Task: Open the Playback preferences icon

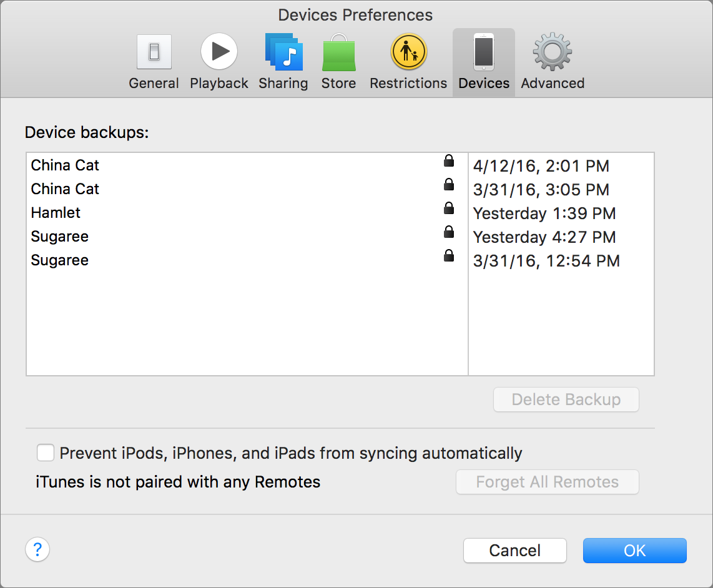Action: pos(219,51)
